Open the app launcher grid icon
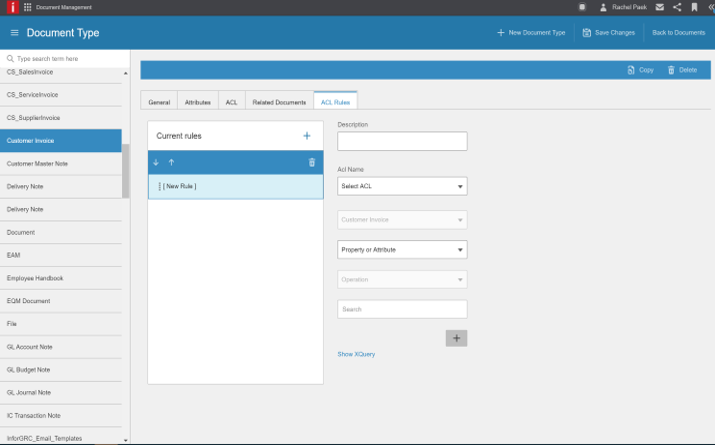 (x=27, y=7)
